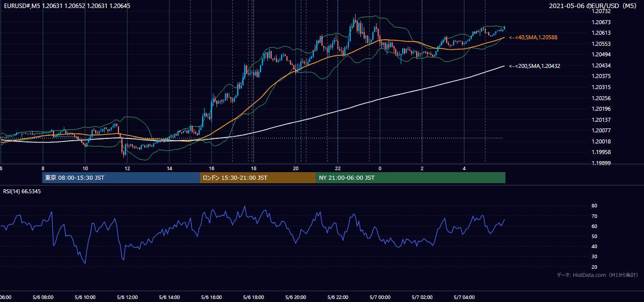Click the RSI(14) 66.5345 indicator label
This screenshot has width=644, height=302.
(x=22, y=191)
